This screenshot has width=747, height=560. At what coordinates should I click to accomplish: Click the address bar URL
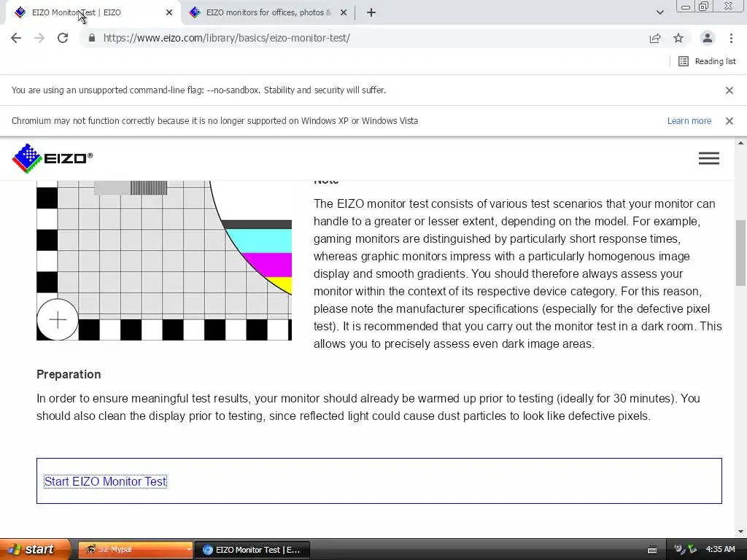(226, 38)
